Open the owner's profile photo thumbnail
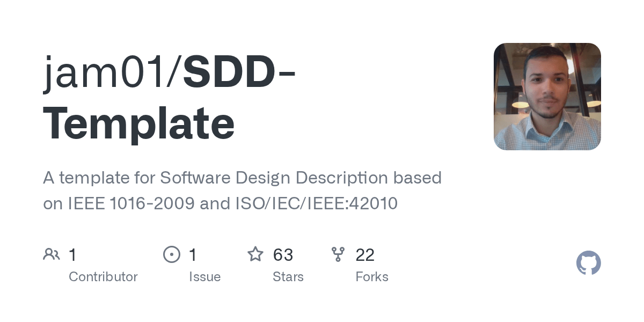Screen dimensions: 644x322 [547, 97]
